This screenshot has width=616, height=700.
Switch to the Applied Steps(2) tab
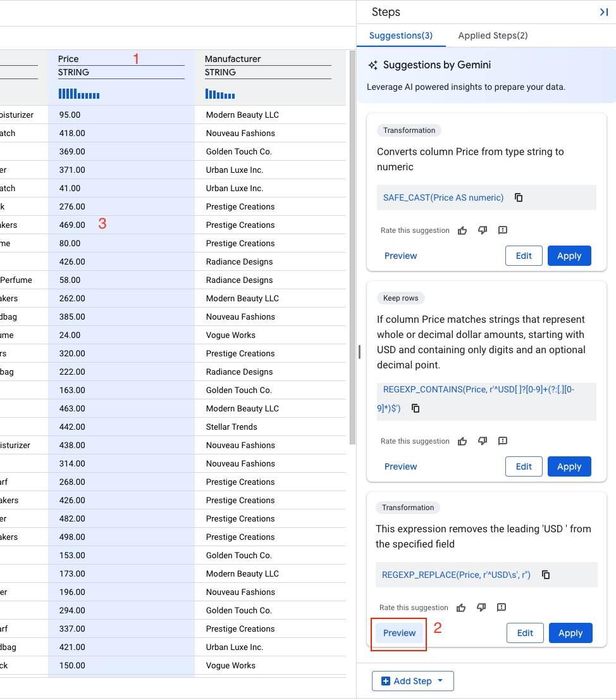493,35
